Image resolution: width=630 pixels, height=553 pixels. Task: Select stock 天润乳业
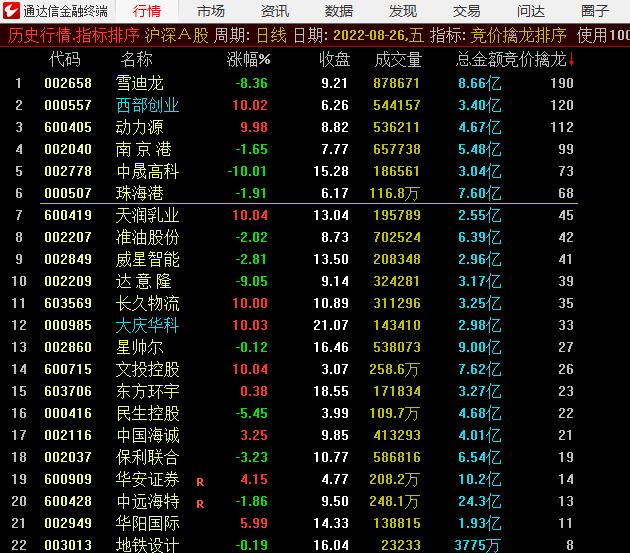(147, 215)
